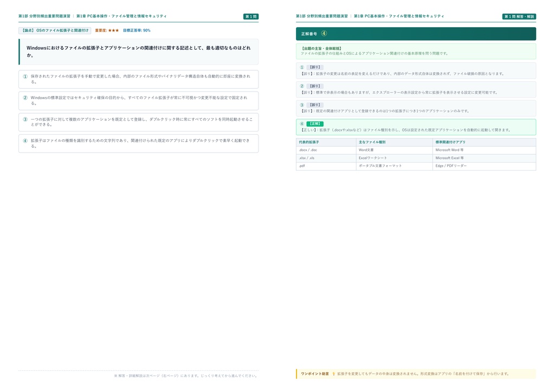Screen dimensions: 555x392
Task: Click the lightbulb icon in the ワンポイント助言 bar
Action: pyautogui.click(x=333, y=374)
